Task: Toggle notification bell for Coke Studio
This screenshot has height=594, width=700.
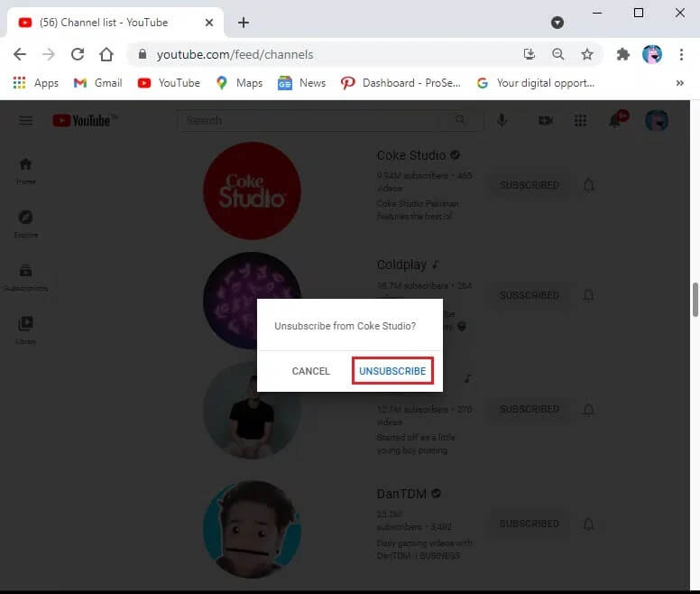Action: pos(589,185)
